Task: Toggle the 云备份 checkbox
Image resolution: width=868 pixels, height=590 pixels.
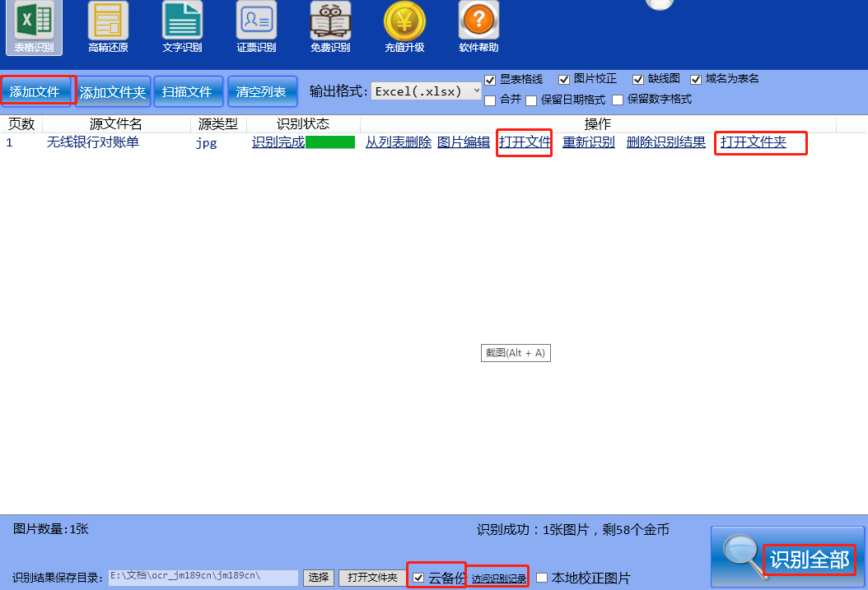Action: (418, 578)
